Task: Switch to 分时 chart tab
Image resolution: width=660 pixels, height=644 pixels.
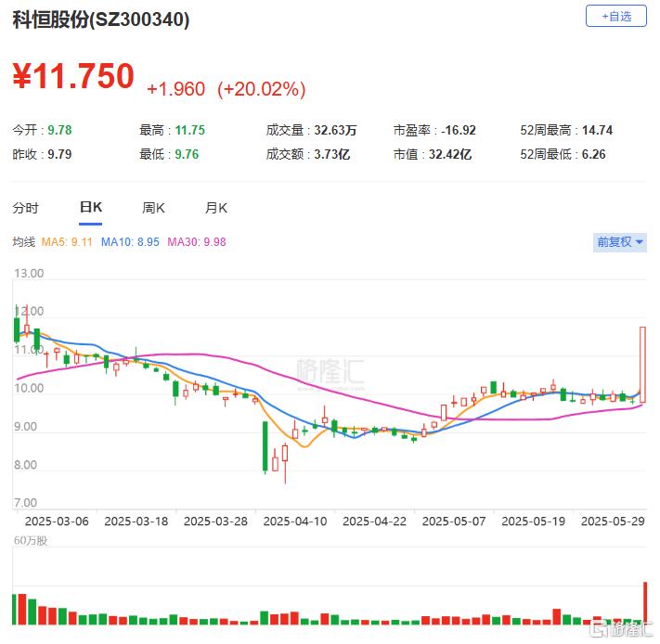Action: pos(25,208)
